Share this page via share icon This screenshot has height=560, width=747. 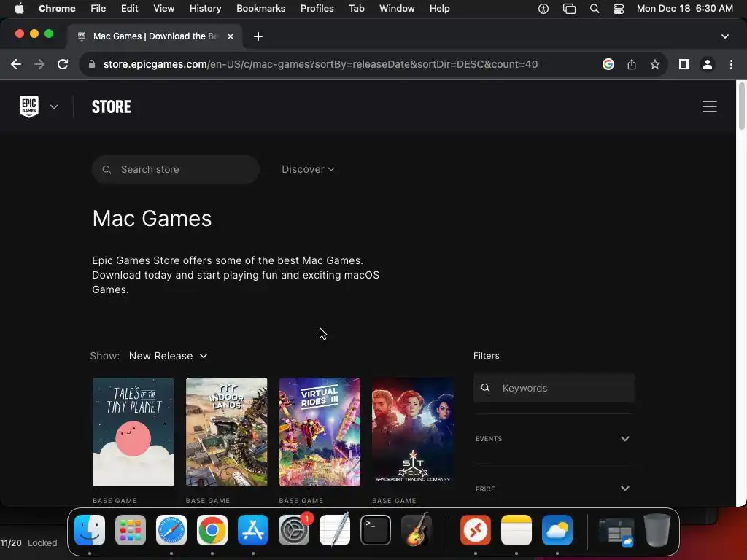coord(632,64)
